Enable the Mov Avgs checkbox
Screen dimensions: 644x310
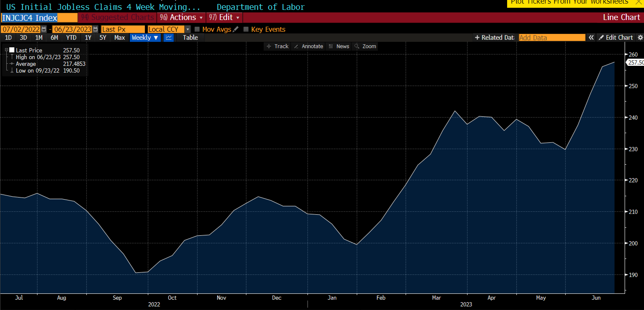pyautogui.click(x=197, y=29)
